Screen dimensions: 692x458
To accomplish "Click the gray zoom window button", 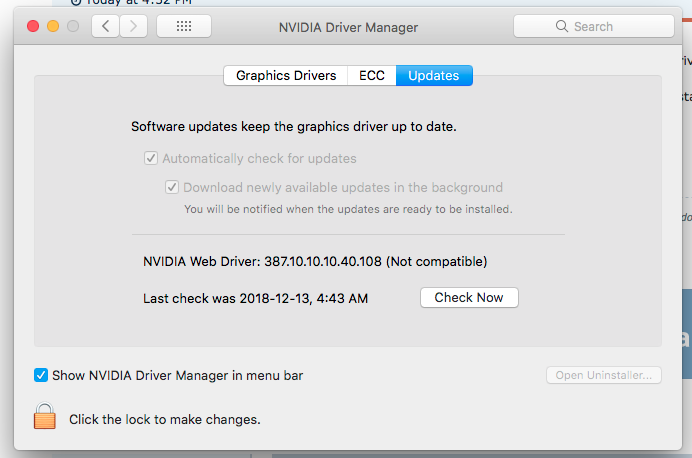I will [72, 26].
